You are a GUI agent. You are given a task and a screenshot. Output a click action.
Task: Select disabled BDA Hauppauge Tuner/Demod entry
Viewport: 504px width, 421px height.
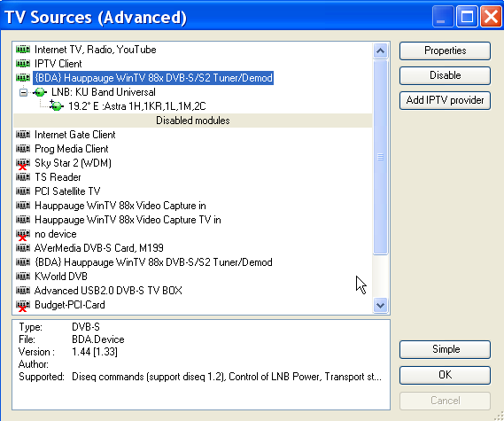[153, 262]
